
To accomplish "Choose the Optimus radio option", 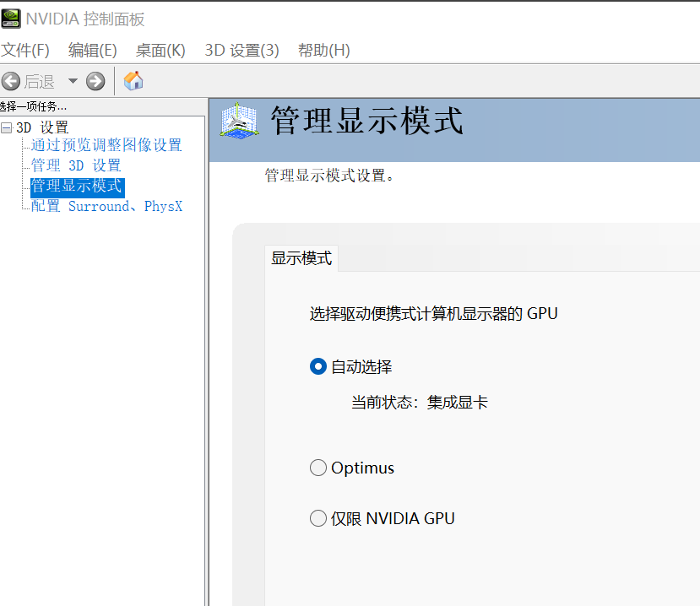I will tap(318, 468).
